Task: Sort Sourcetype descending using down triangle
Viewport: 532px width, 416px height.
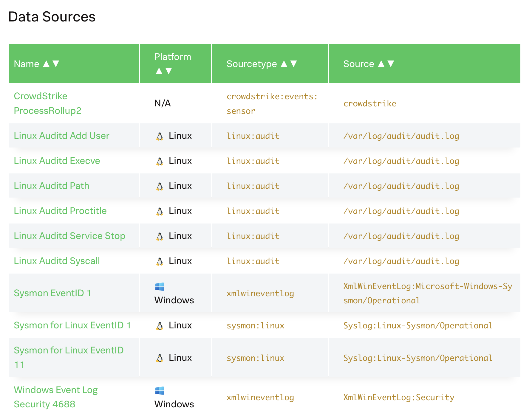Action: 294,64
